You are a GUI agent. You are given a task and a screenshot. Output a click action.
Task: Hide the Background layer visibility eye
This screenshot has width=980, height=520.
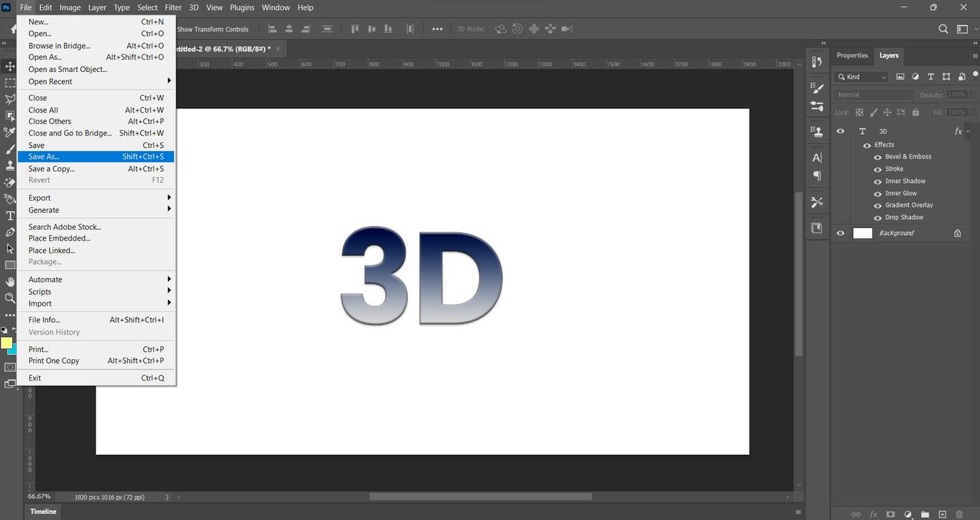(841, 233)
